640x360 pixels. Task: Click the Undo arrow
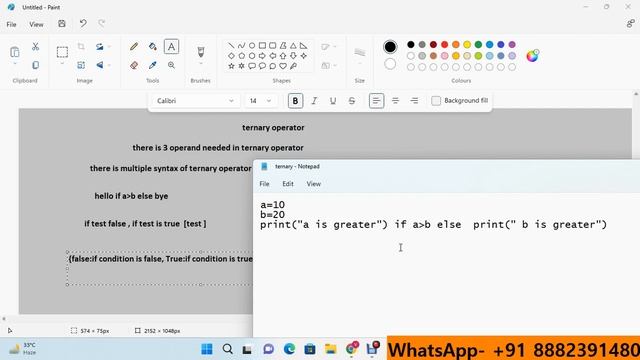click(x=83, y=24)
